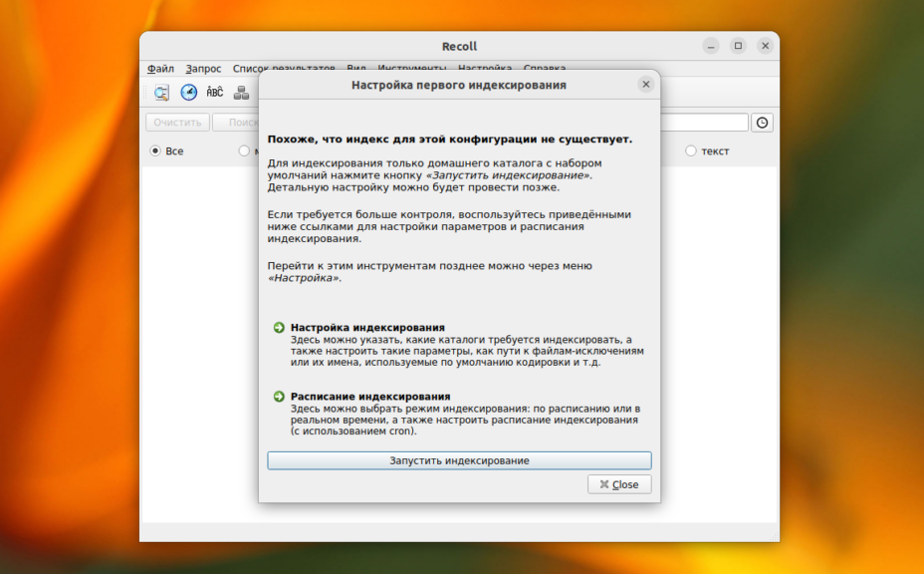Maximize the Recoll window
This screenshot has width=924, height=574.
[738, 46]
